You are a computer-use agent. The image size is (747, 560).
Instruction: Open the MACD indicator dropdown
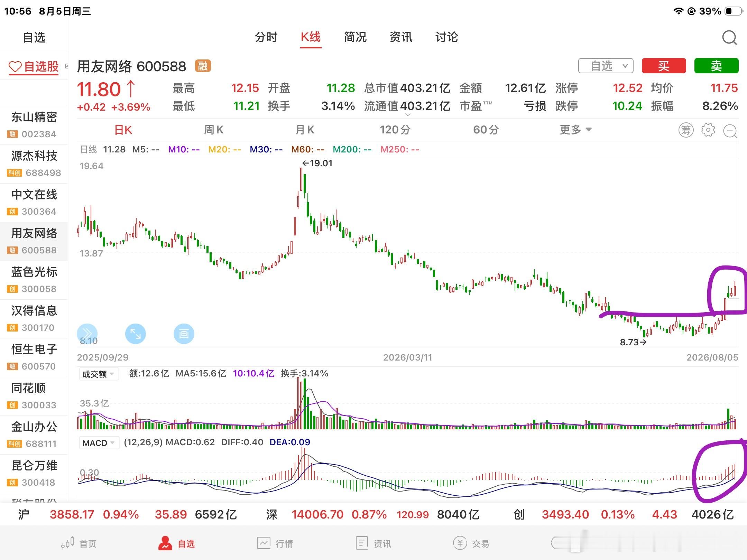(x=99, y=443)
